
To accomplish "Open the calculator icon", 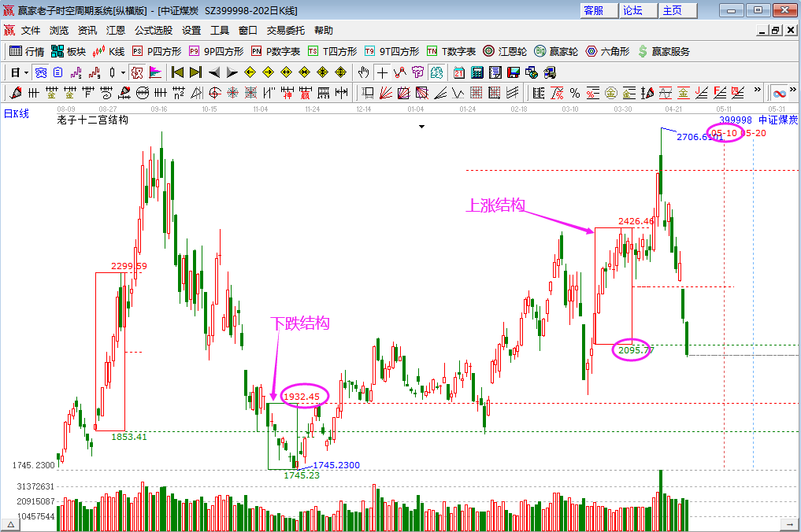I will 477,73.
